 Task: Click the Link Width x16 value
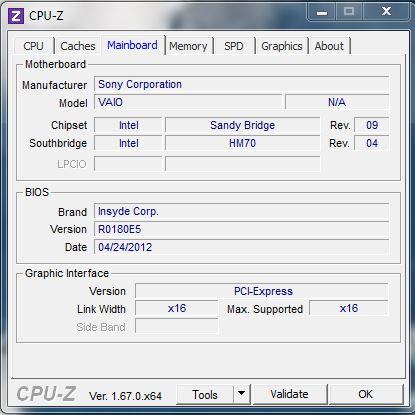(177, 308)
